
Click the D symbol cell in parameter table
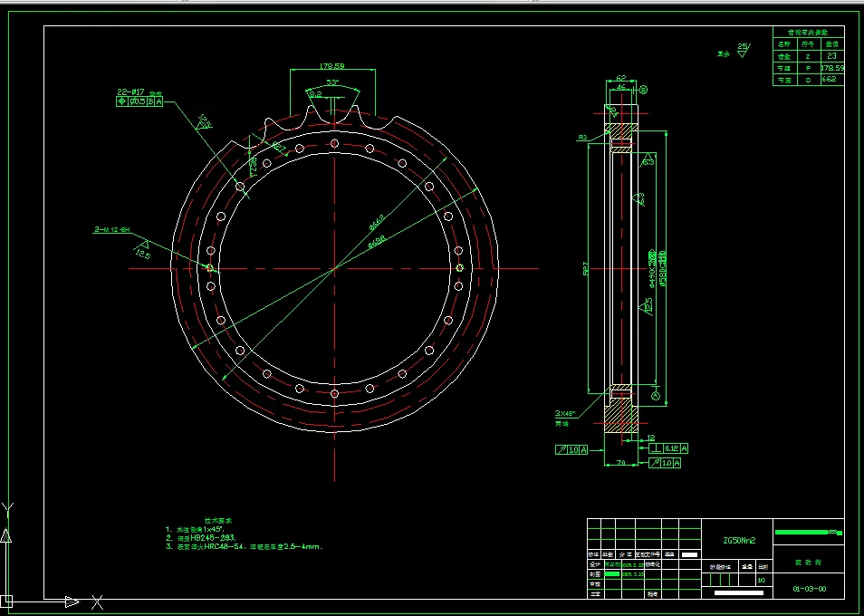click(808, 80)
